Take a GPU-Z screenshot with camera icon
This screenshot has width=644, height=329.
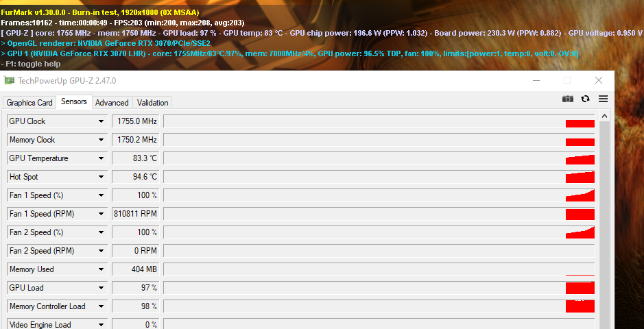[x=568, y=99]
